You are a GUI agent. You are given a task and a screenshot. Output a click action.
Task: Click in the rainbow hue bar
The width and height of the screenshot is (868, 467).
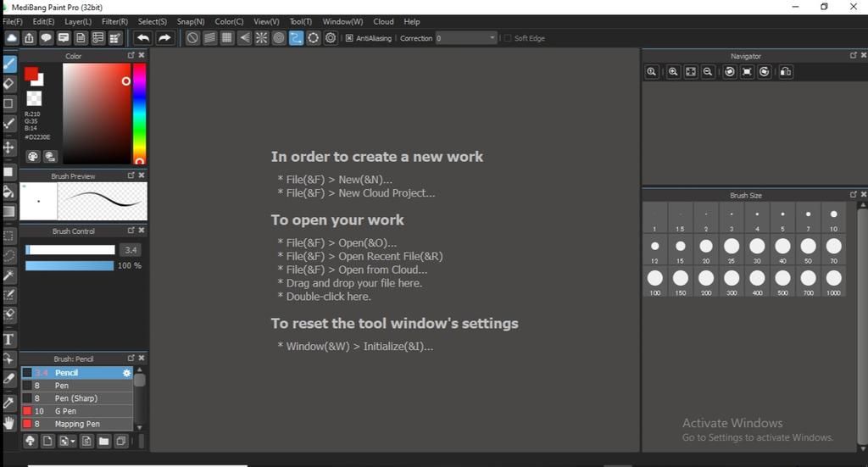140,114
